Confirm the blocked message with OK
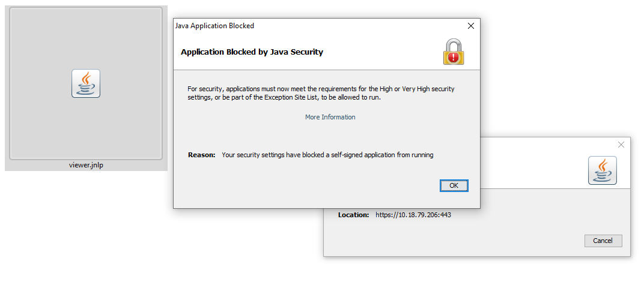The image size is (644, 282). (454, 185)
